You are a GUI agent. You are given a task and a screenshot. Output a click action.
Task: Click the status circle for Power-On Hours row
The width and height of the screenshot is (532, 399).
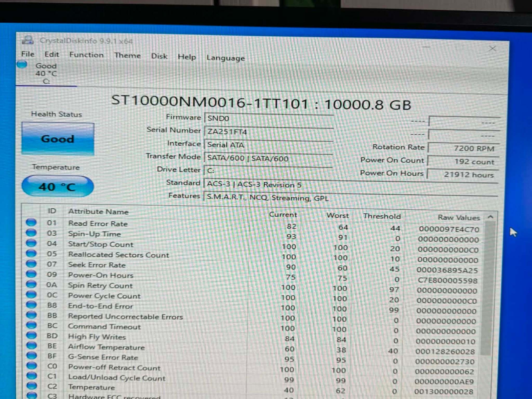tap(31, 274)
